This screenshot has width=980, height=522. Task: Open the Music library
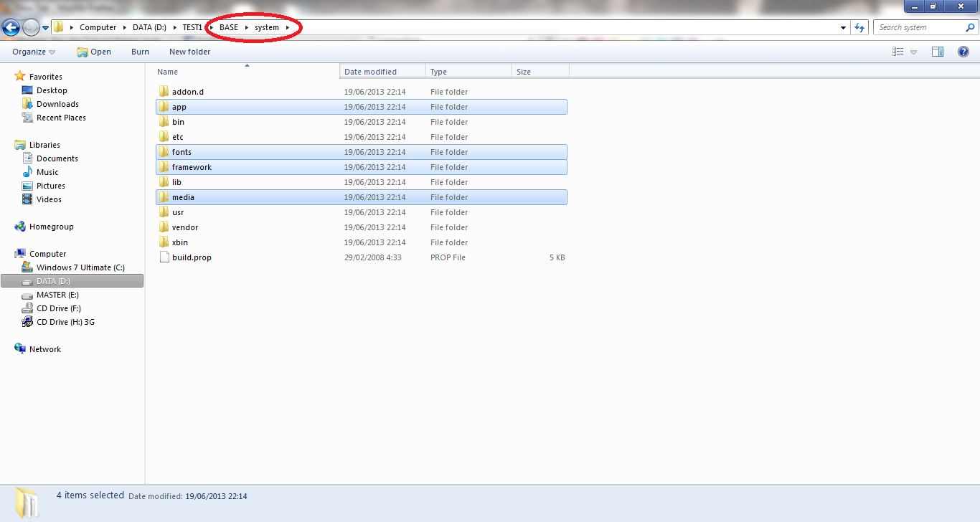point(47,172)
